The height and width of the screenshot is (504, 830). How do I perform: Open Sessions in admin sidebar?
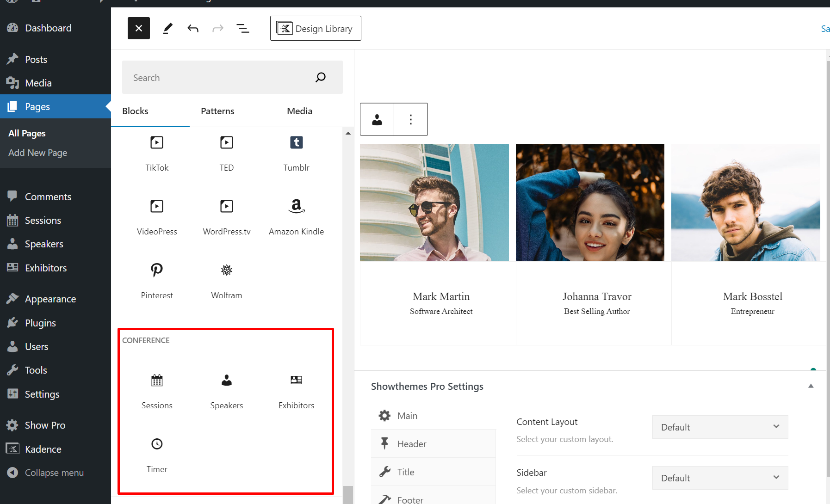(x=56, y=221)
